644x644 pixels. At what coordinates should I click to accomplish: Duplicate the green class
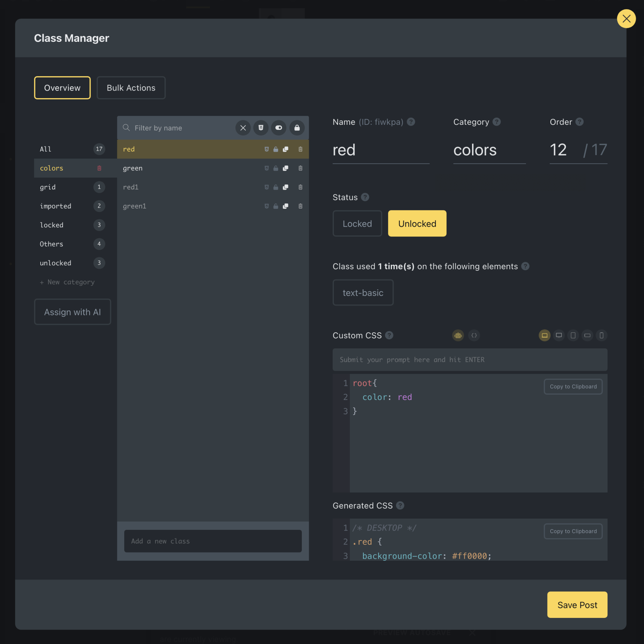pyautogui.click(x=285, y=168)
